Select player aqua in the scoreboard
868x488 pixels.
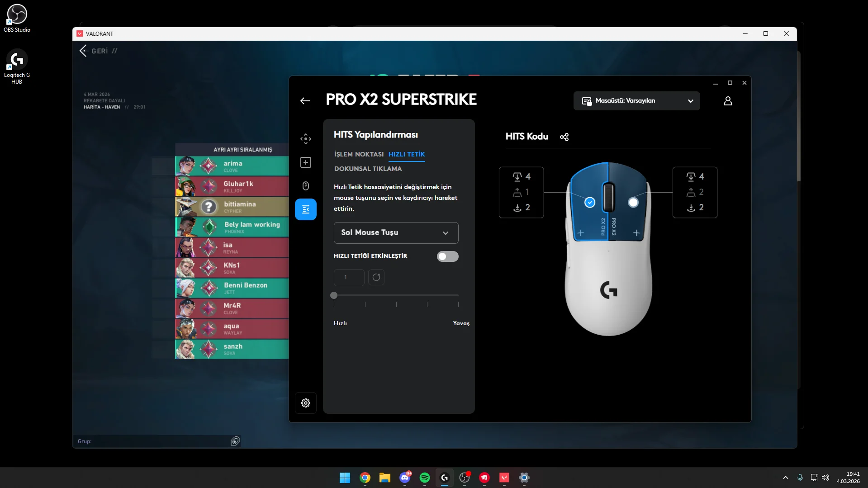point(232,329)
